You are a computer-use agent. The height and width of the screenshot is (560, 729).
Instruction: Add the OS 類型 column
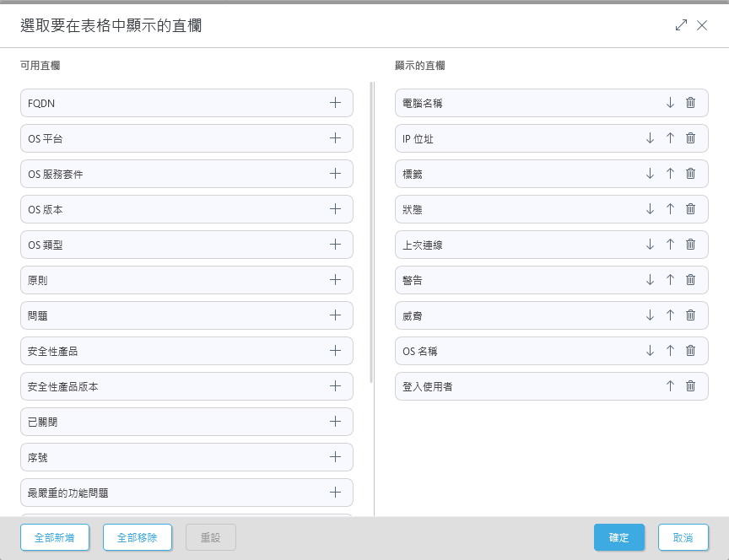click(x=335, y=245)
